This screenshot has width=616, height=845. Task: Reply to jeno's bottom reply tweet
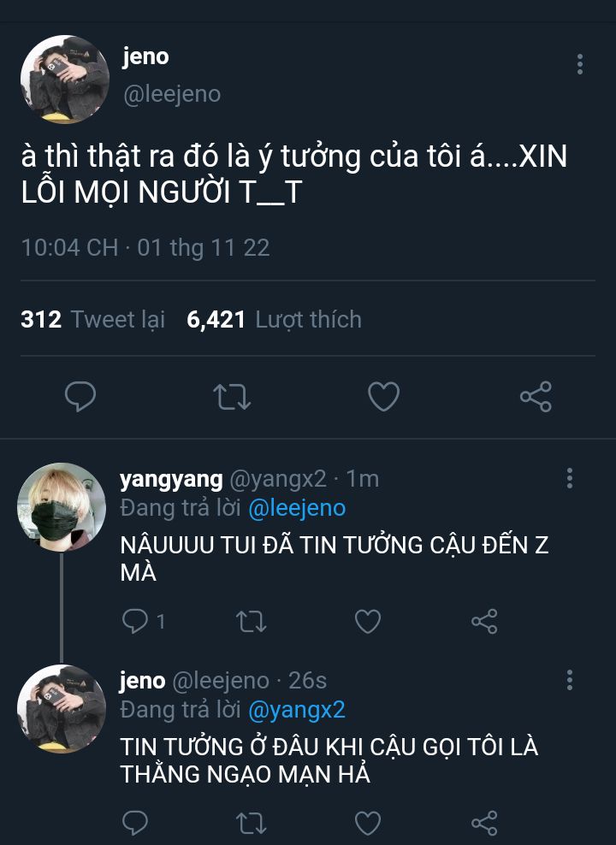[134, 823]
